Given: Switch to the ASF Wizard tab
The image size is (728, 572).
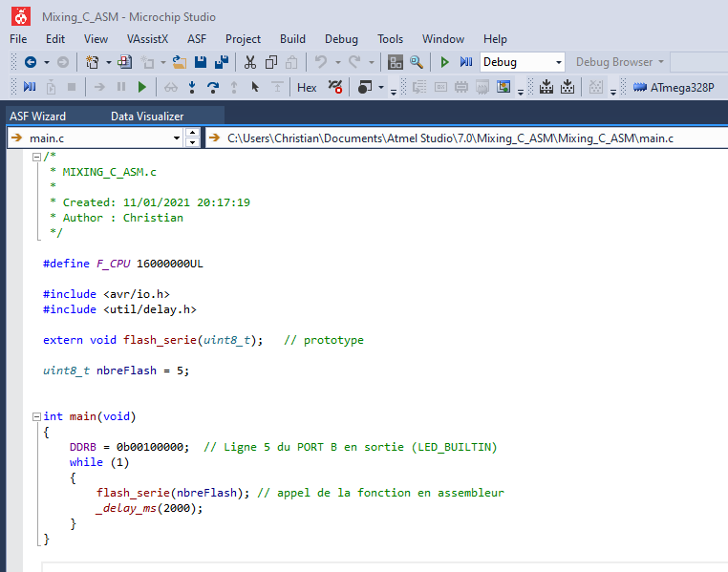Looking at the screenshot, I should [x=37, y=116].
